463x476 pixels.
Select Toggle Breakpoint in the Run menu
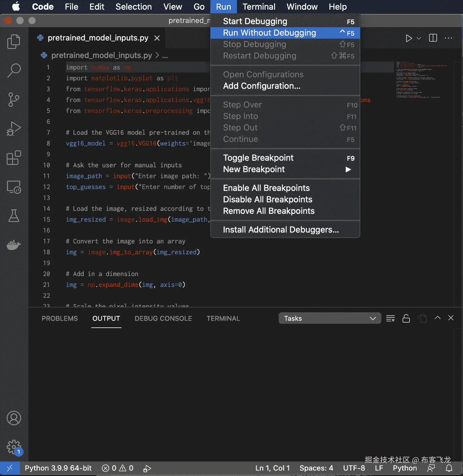(258, 158)
